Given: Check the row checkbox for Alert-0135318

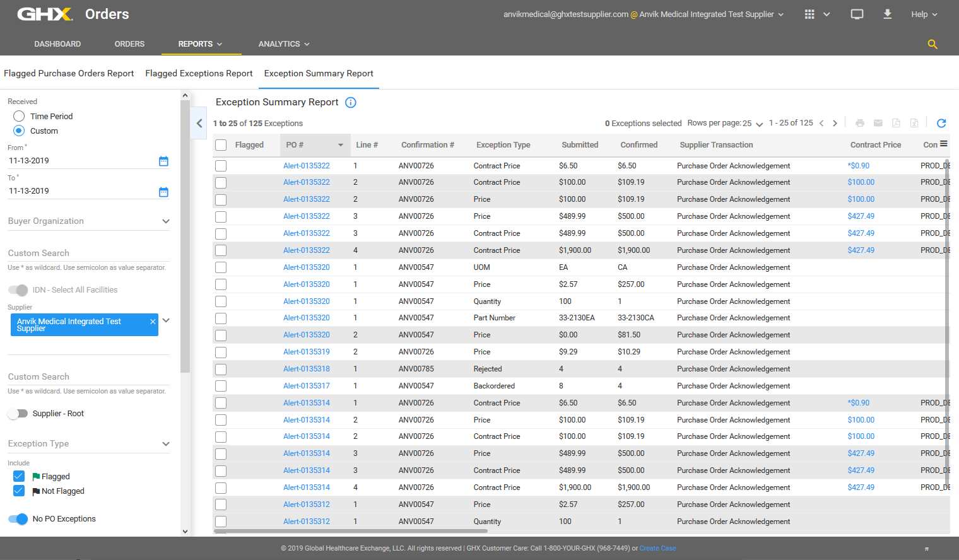Looking at the screenshot, I should point(221,370).
